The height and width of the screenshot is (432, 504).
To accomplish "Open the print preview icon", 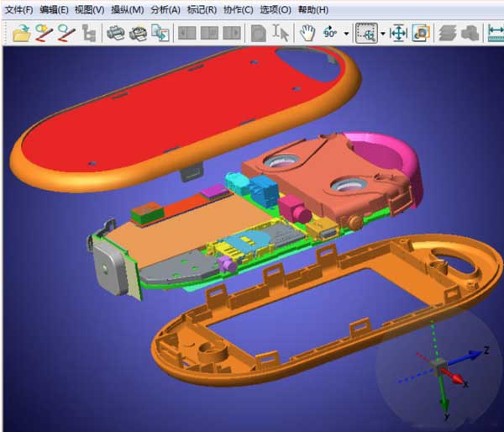I will coord(138,33).
